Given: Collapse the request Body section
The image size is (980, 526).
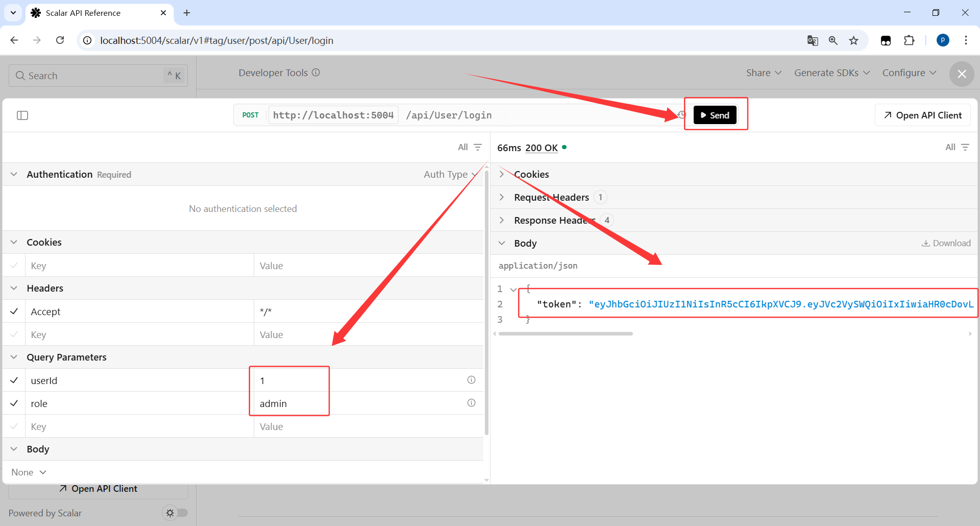Looking at the screenshot, I should pyautogui.click(x=14, y=449).
